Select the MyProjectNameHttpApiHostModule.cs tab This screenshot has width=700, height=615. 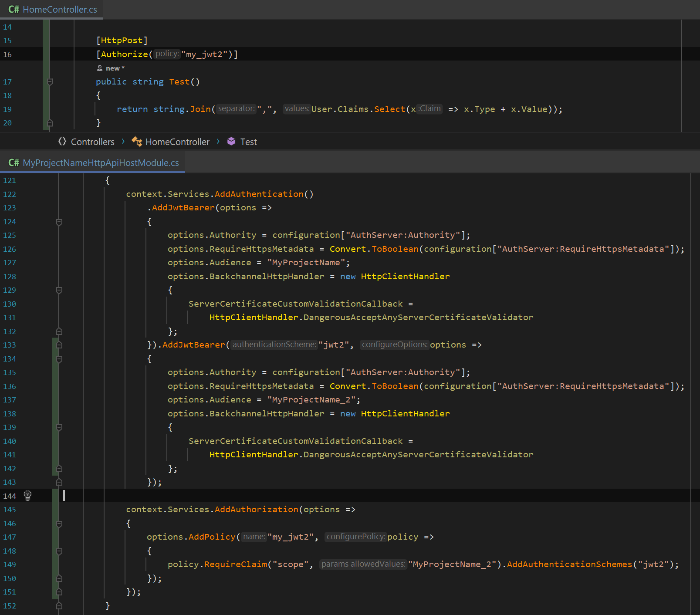pos(101,162)
